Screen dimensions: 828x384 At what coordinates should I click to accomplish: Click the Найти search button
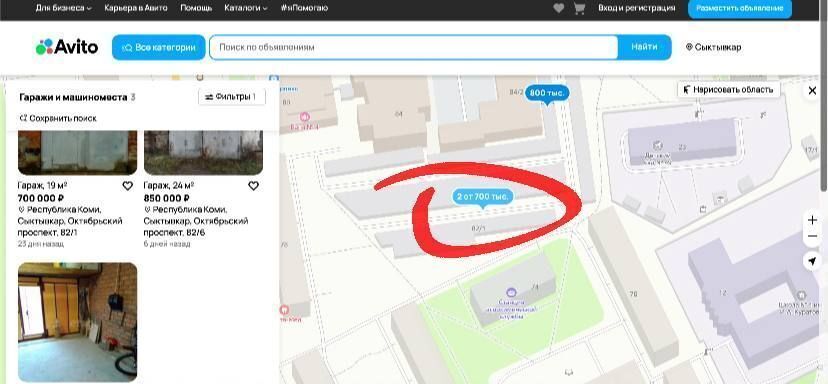(x=644, y=47)
